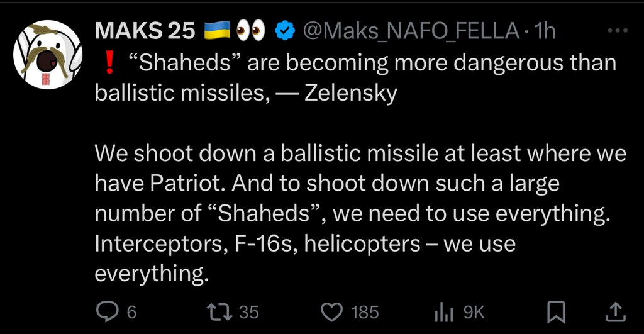Screen dimensions: 644x334
Task: Click the reply count of 6
Action: tap(131, 311)
